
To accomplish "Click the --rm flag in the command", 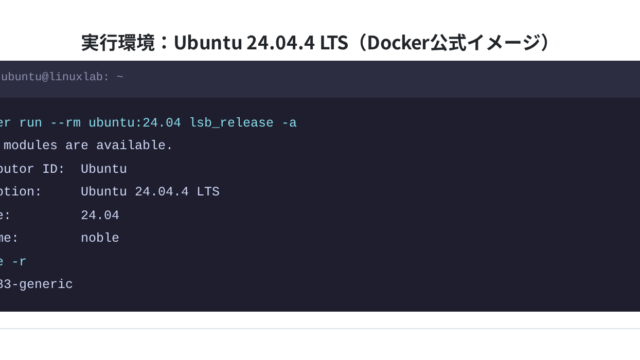I will tap(65, 123).
